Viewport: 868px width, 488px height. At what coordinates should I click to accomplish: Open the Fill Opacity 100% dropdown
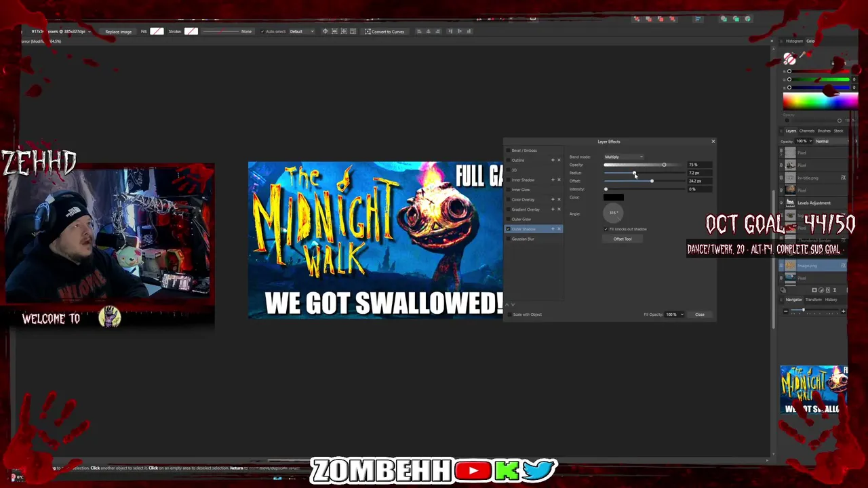pyautogui.click(x=673, y=314)
